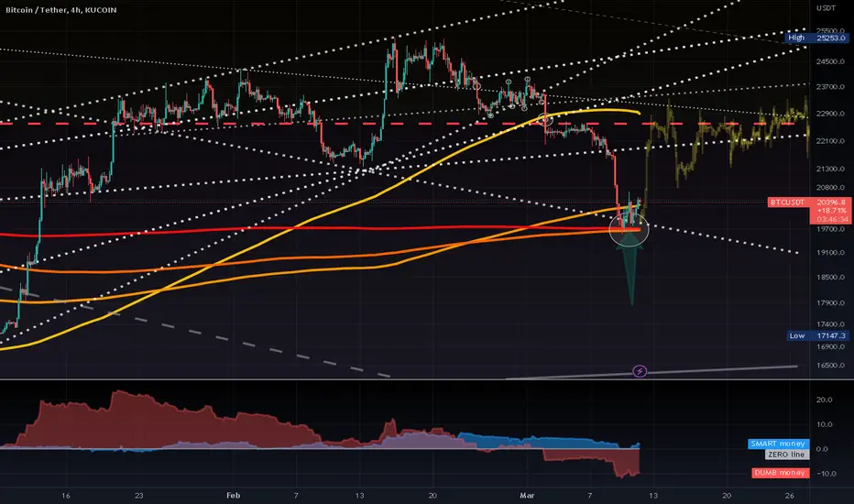Viewport: 854px width, 504px height.
Task: Click the 23 date label on time axis
Action: pyautogui.click(x=139, y=495)
